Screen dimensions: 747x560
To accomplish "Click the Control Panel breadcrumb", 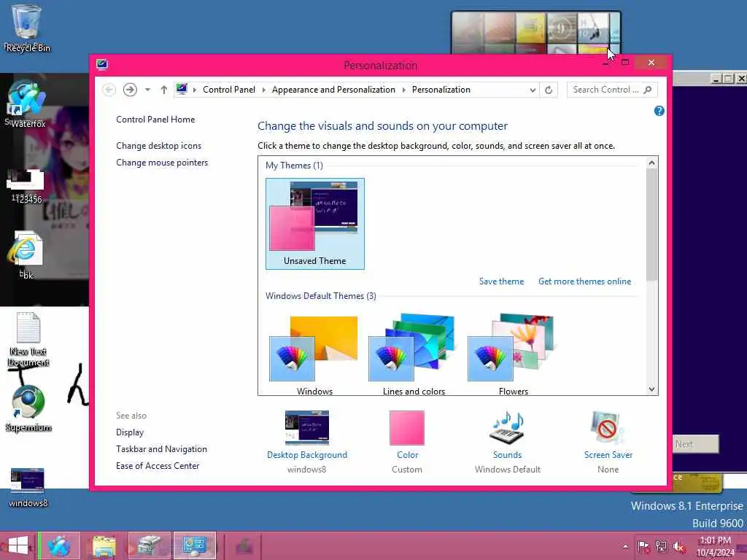I will coord(228,90).
